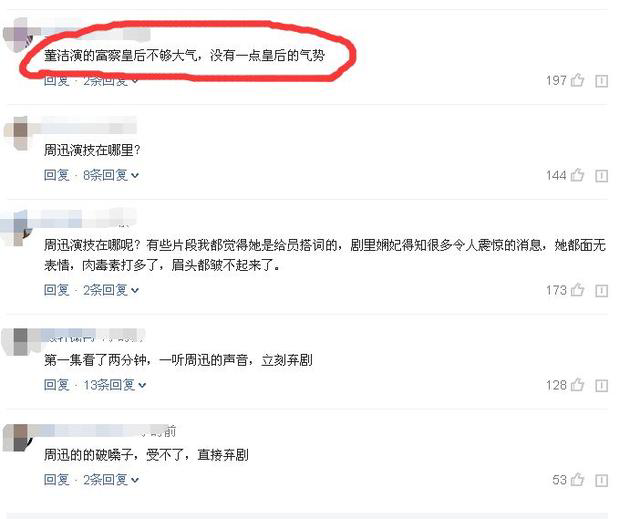The image size is (640, 519).
Task: Like the comment with 144 likes
Action: 577,175
